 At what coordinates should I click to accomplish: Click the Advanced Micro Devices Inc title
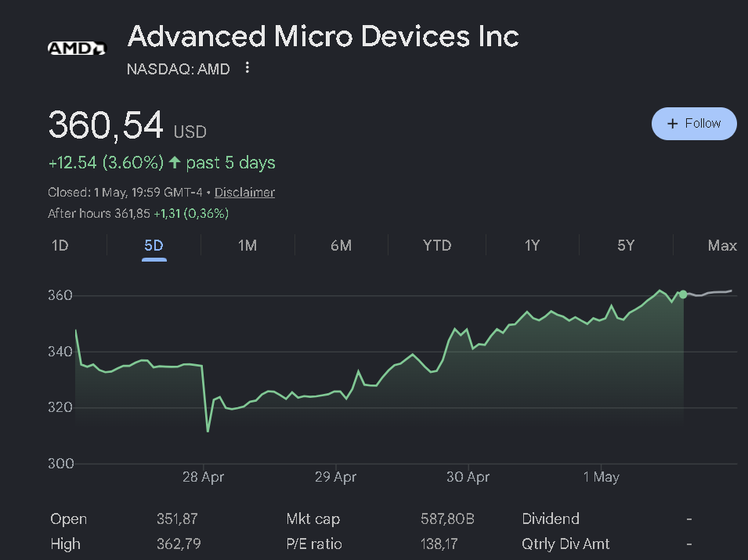[x=323, y=36]
